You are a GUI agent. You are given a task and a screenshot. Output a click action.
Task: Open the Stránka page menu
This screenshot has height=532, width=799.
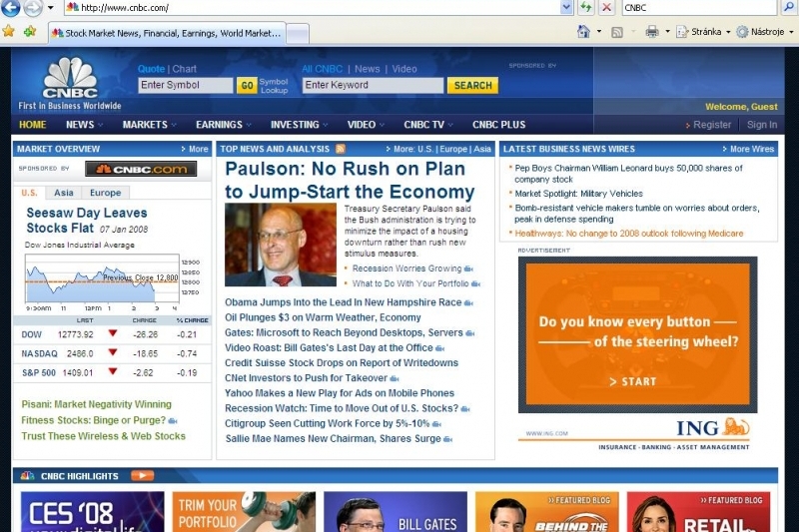703,32
